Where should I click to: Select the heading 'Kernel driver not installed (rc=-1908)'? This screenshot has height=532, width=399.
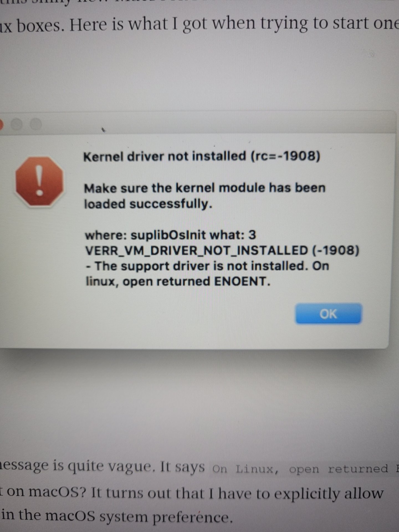tap(202, 157)
